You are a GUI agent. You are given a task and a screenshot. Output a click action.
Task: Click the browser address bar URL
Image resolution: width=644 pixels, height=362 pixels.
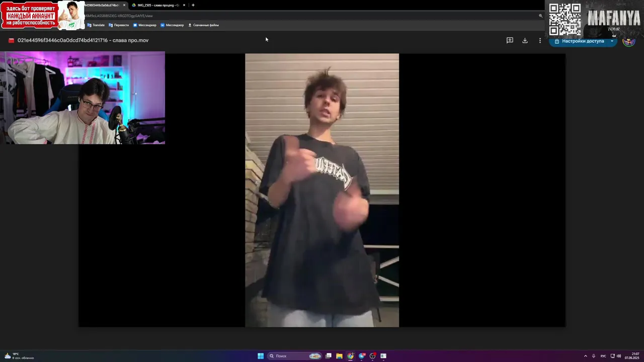(119, 16)
